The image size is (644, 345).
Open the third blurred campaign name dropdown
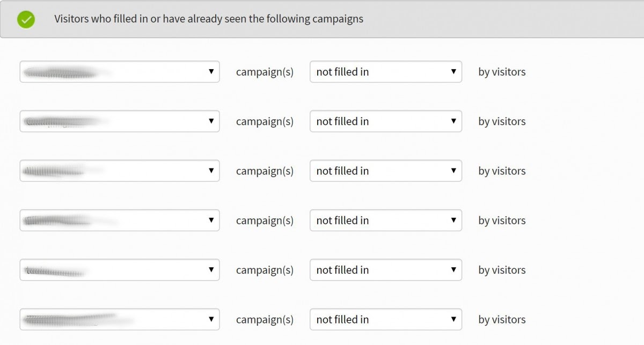[119, 171]
